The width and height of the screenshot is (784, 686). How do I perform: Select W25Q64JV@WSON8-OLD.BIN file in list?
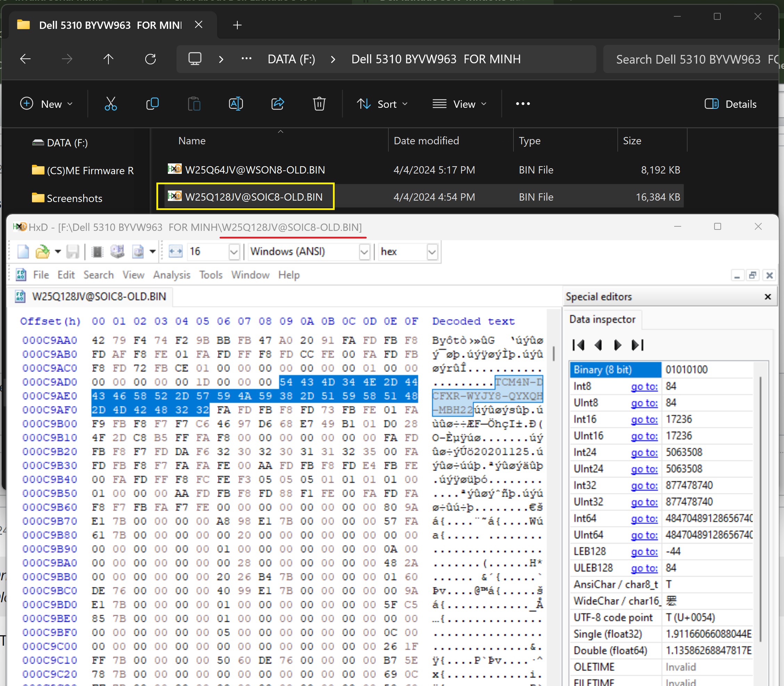(255, 170)
